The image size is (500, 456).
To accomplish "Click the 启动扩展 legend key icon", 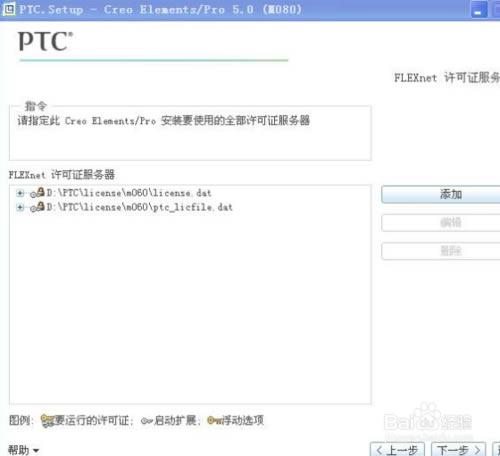I will tap(147, 421).
